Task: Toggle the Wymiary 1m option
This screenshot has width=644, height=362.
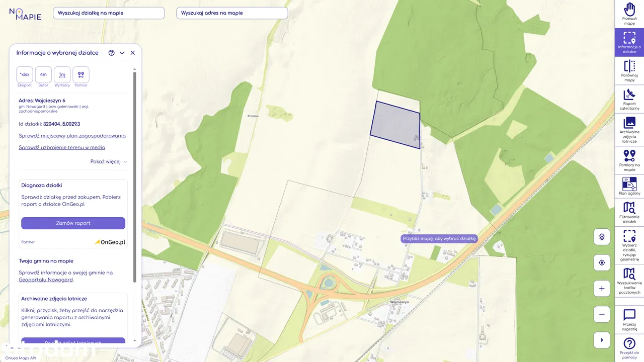Action: pyautogui.click(x=62, y=74)
